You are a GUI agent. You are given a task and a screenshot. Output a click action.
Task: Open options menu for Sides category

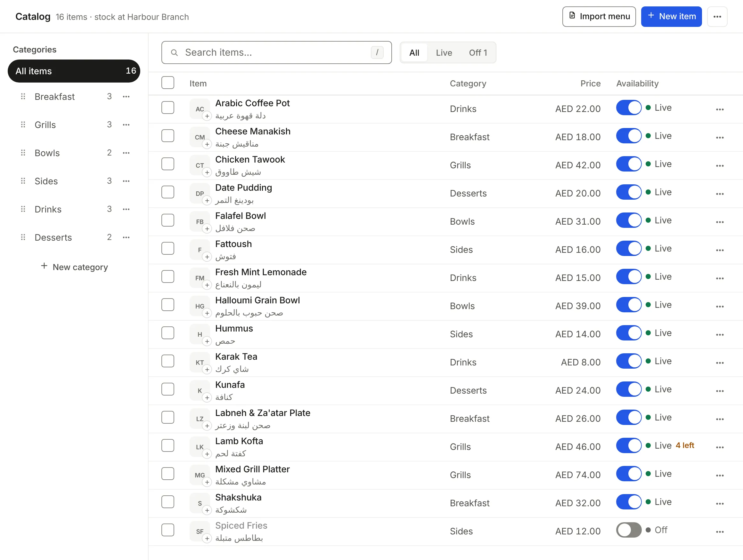[x=126, y=181]
